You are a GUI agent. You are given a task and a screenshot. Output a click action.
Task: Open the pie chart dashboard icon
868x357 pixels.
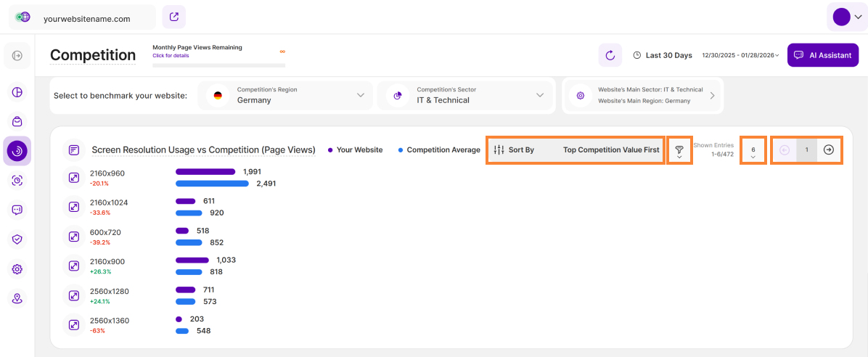coord(17,92)
